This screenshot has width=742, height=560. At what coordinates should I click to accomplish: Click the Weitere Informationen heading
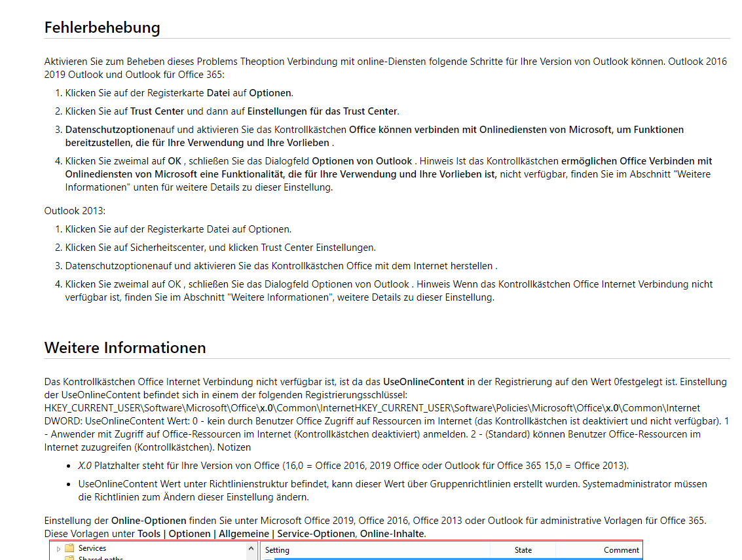coord(125,348)
